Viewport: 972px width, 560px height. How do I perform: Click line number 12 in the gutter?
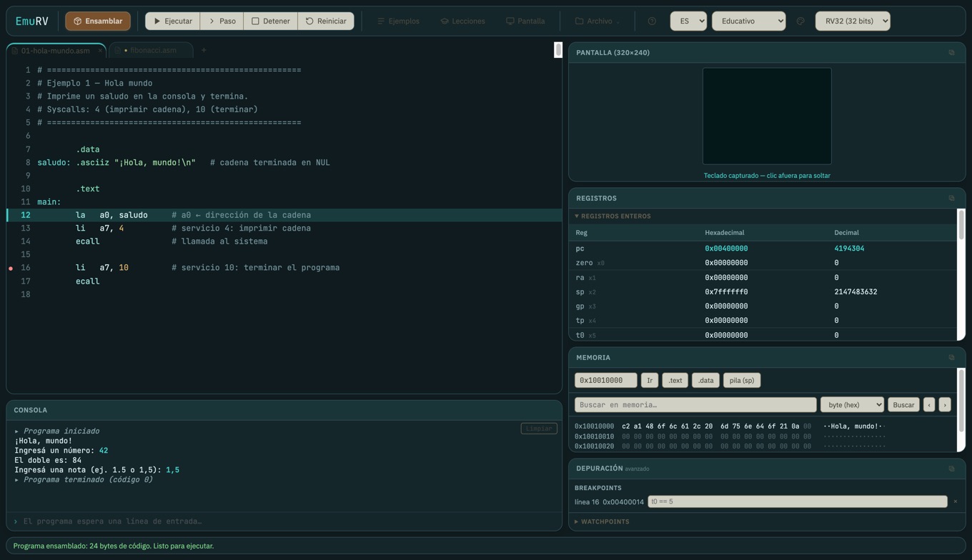26,215
